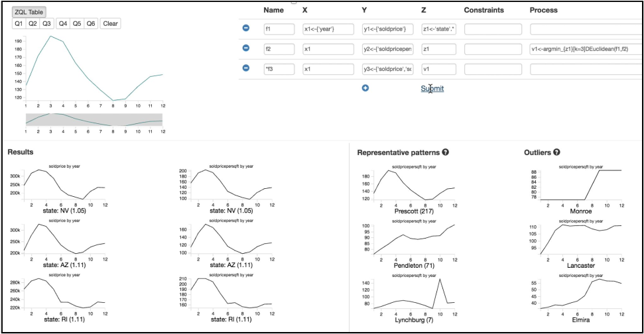Click the Submit link
The image size is (644, 334).
tap(432, 88)
